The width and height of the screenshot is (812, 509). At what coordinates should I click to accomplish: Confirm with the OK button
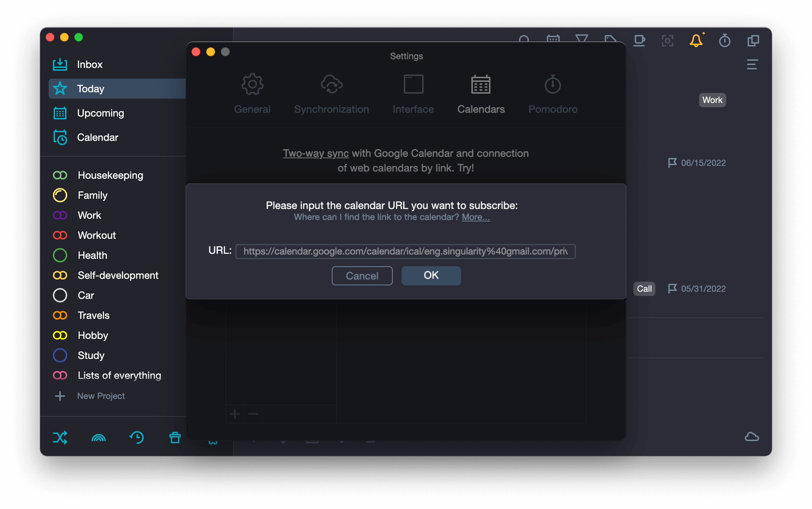(x=431, y=276)
